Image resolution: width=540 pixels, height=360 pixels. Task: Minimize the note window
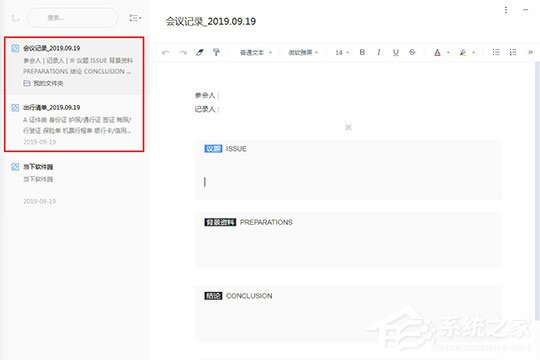point(525,10)
